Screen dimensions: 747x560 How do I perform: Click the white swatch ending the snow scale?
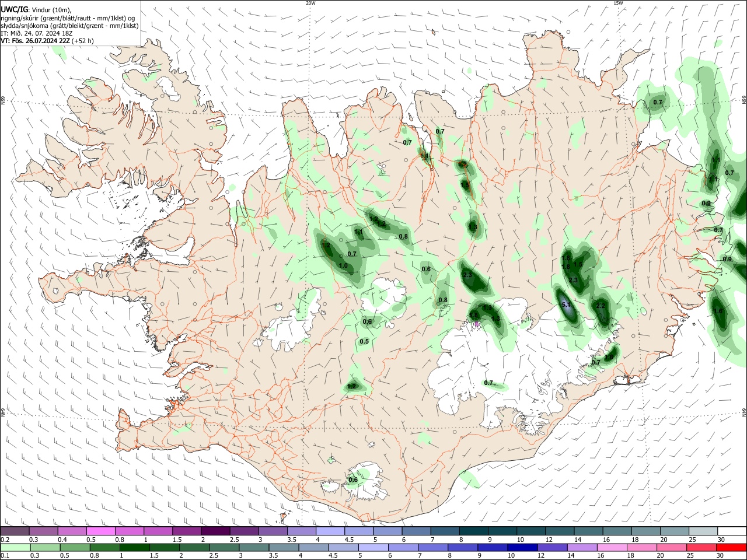732,531
